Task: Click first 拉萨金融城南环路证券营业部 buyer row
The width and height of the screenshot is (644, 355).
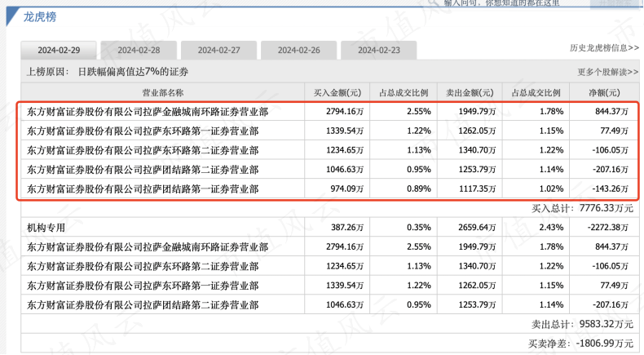Action: pyautogui.click(x=330, y=112)
